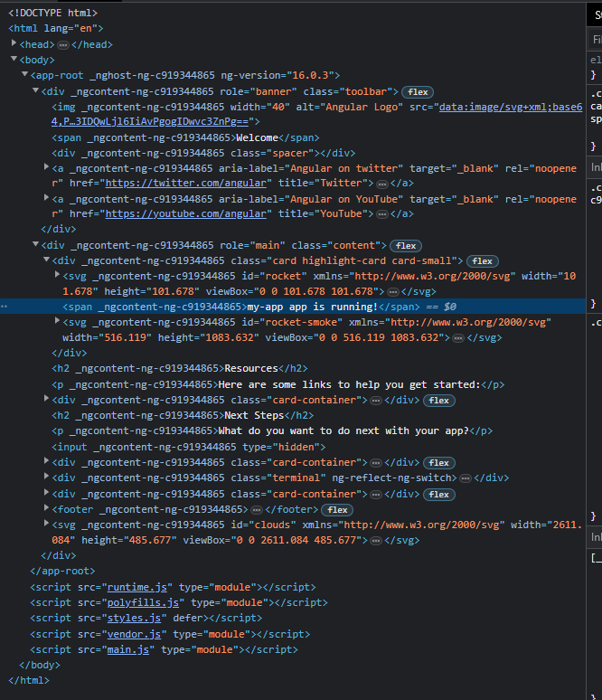Image resolution: width=602 pixels, height=700 pixels.
Task: Expand the rocket-smoke svg node
Action: point(57,320)
